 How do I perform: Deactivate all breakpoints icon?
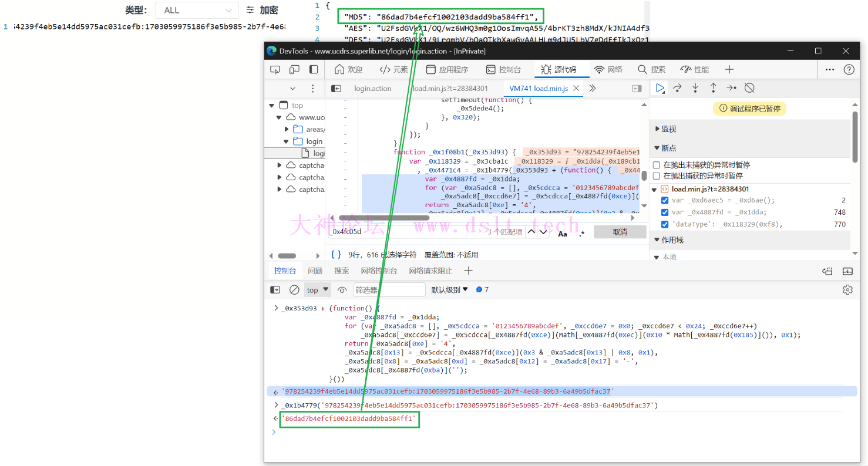749,88
